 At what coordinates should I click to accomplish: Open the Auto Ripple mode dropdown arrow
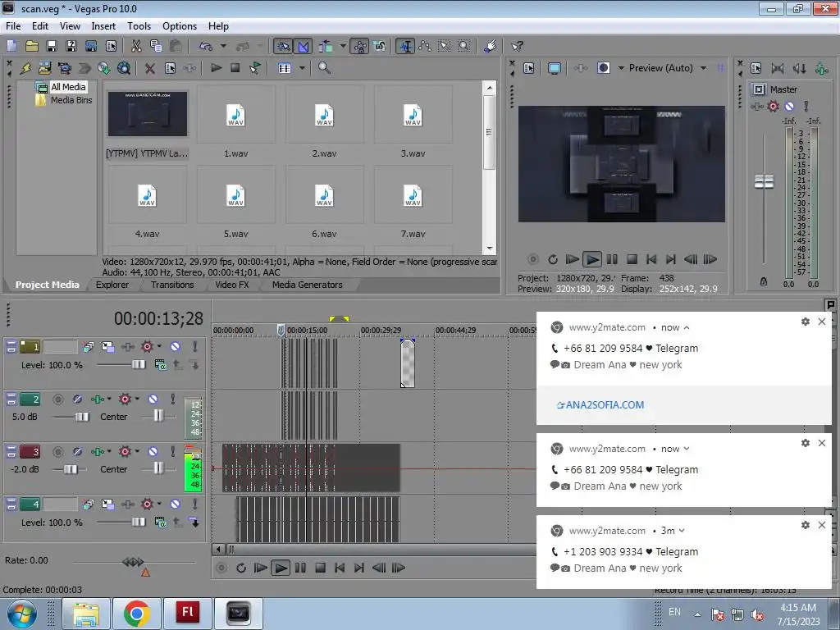point(343,46)
